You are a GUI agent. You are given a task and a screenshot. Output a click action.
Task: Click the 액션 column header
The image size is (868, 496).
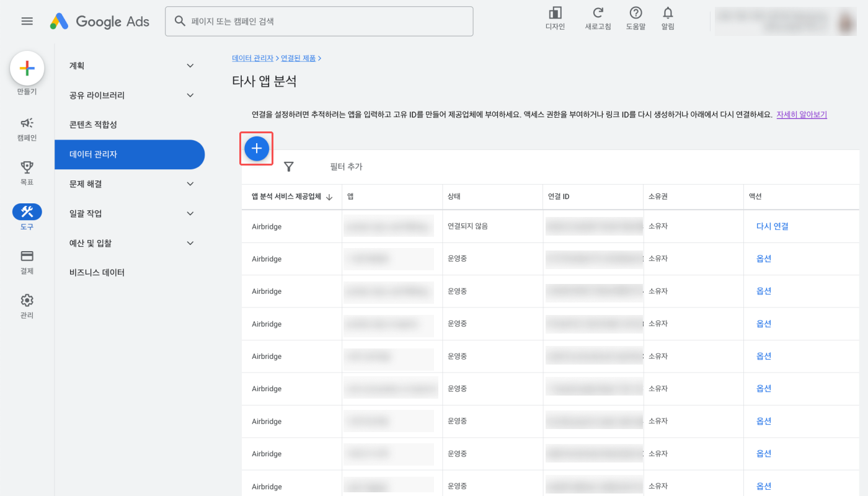coord(755,197)
